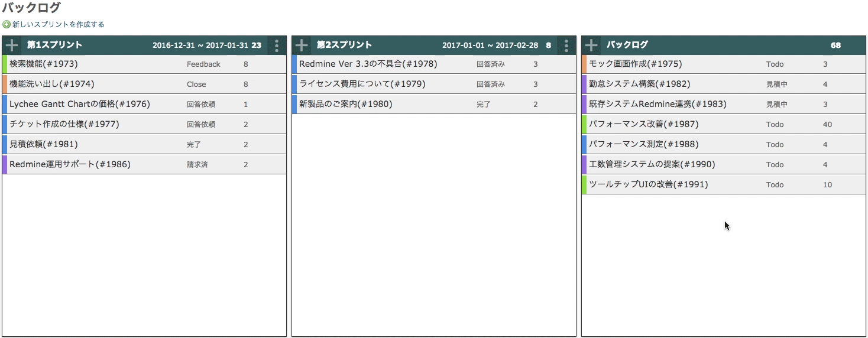Open the three-dot menu of 第1スプリント
868x338 pixels.
click(x=277, y=45)
